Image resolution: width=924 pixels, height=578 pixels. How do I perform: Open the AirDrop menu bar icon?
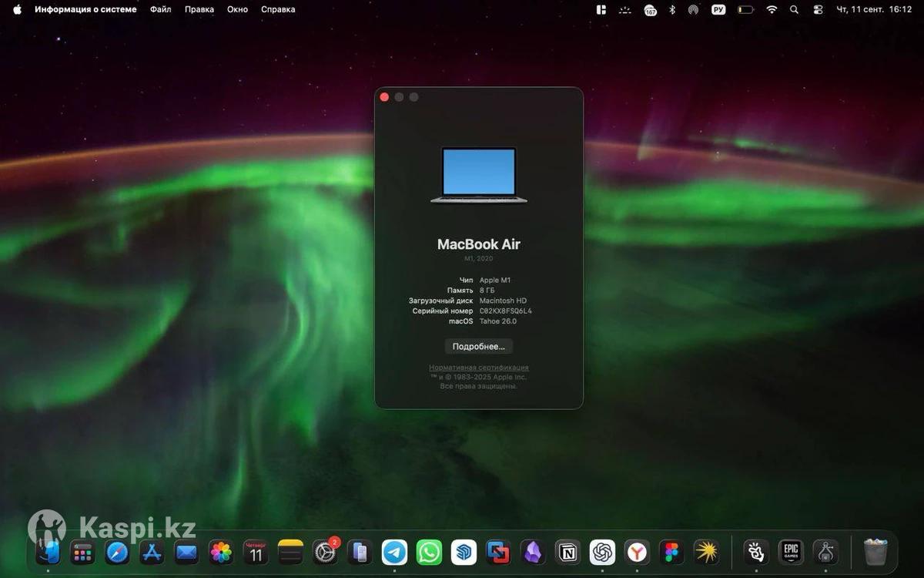(694, 9)
